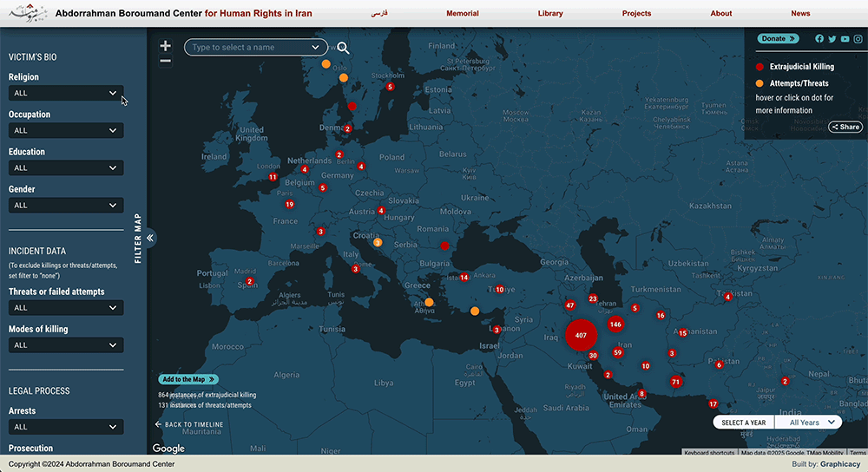Open the News menu

(x=800, y=13)
